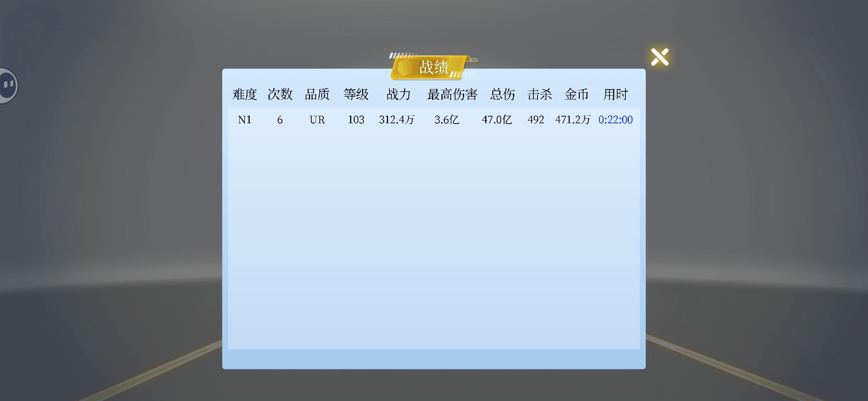
Task: Click the 471.2万 gold value
Action: coord(572,120)
